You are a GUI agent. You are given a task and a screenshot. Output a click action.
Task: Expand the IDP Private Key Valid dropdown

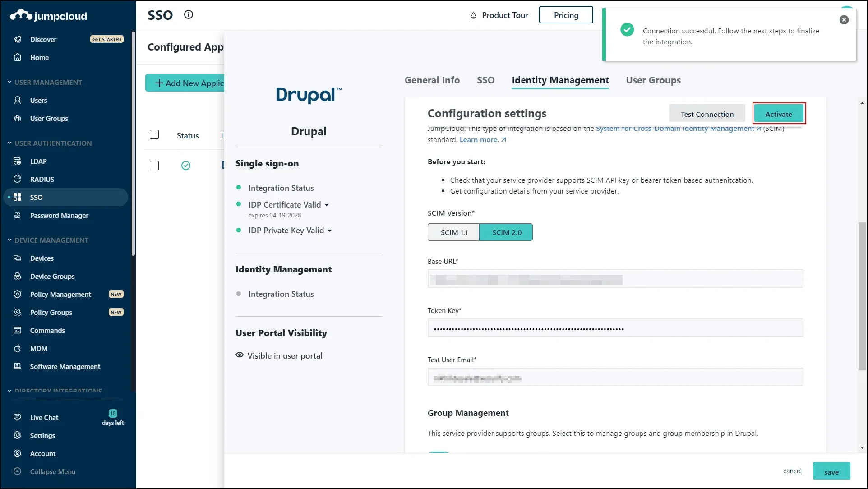(330, 231)
